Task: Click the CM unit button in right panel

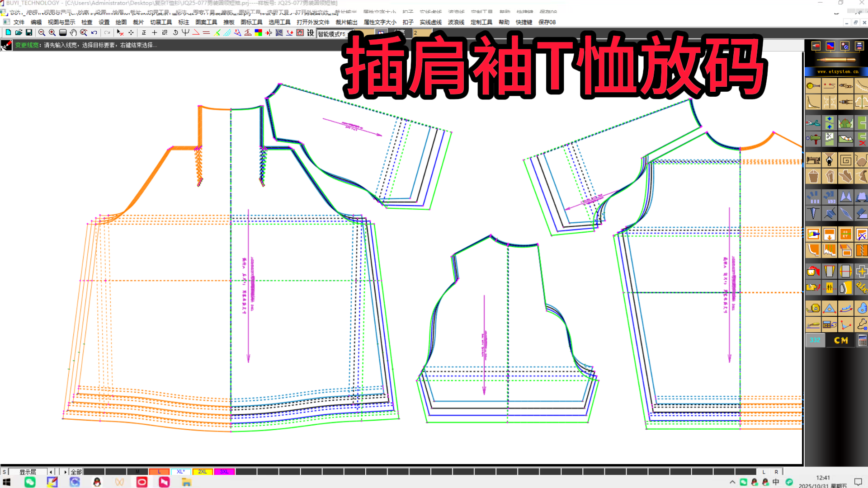Action: [x=841, y=341]
